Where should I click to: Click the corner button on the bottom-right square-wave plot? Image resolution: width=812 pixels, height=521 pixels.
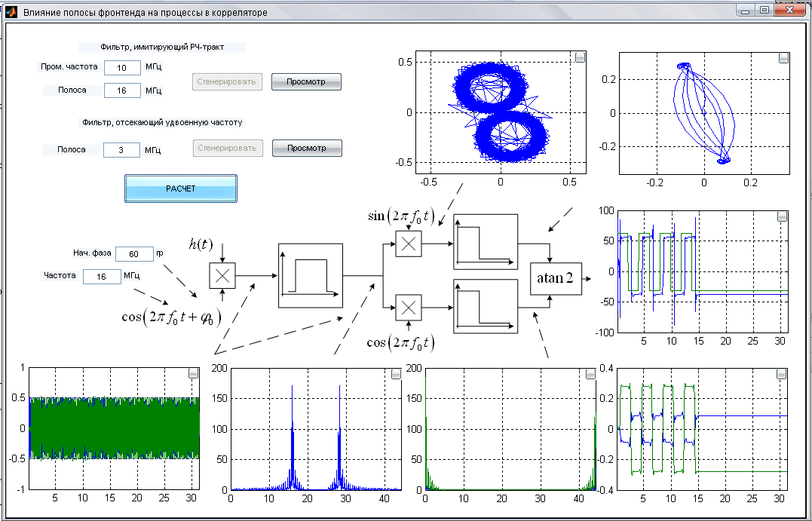click(782, 373)
